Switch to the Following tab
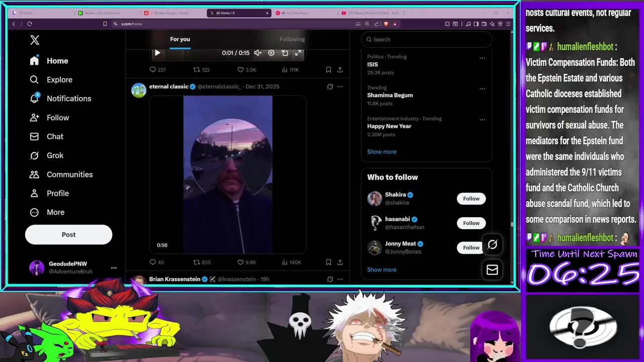The height and width of the screenshot is (362, 644). (x=292, y=39)
